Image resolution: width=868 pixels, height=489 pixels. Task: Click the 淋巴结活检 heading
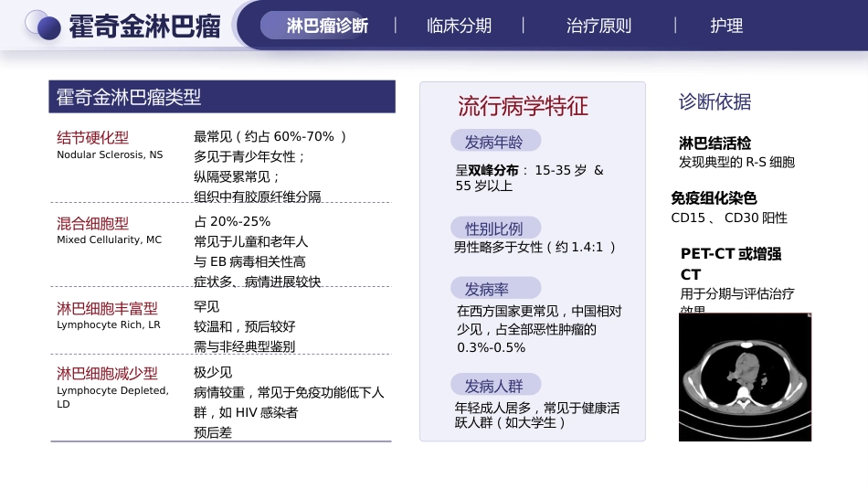(715, 144)
